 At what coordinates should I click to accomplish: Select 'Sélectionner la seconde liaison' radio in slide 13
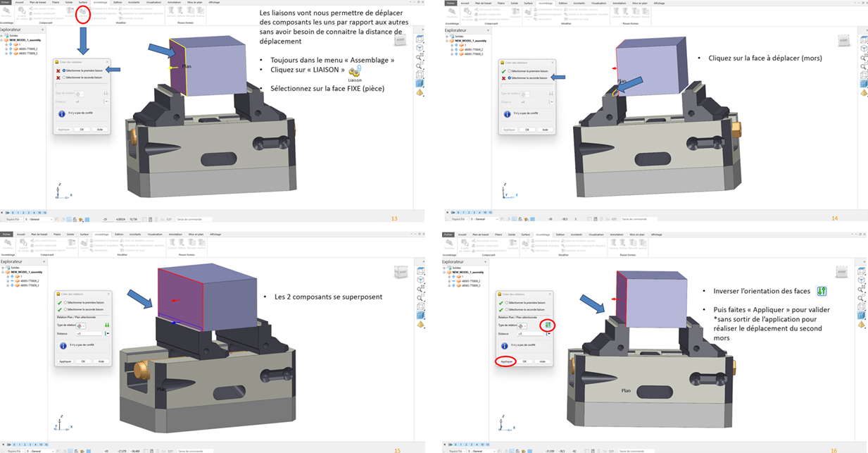[64, 77]
